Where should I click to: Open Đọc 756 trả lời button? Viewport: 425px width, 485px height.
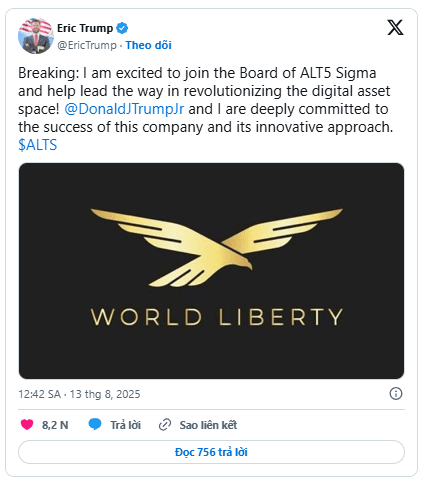coord(211,452)
